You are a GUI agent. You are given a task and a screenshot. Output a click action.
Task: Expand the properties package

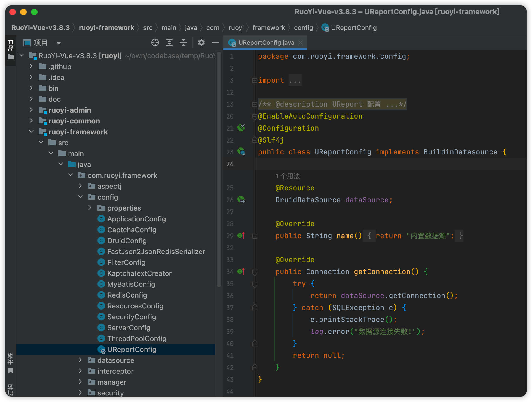tap(90, 208)
